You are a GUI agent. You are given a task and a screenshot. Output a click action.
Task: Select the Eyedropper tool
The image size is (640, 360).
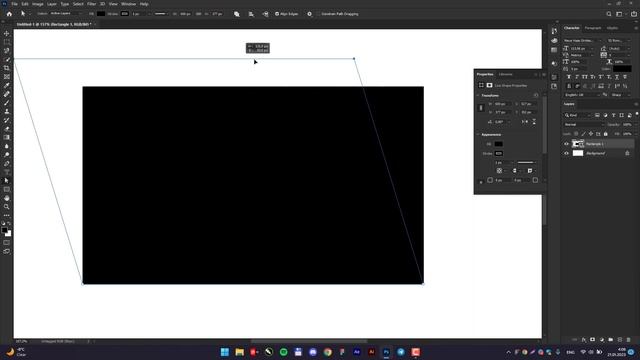[x=7, y=85]
